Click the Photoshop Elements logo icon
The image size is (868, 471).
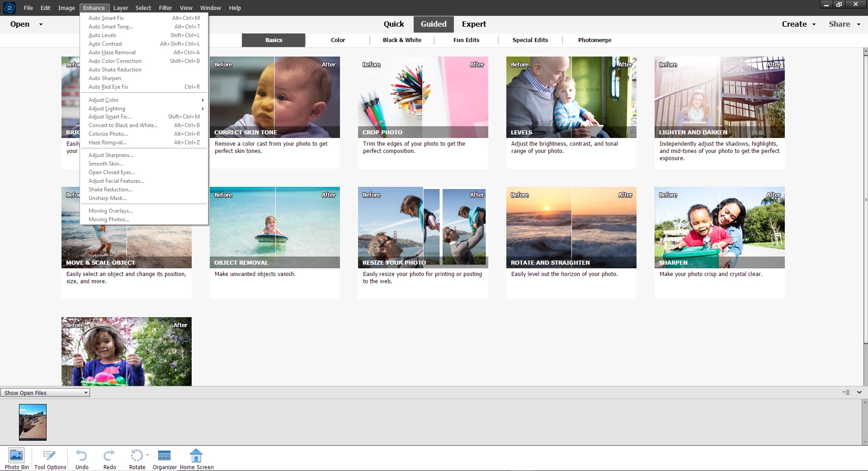(x=9, y=8)
